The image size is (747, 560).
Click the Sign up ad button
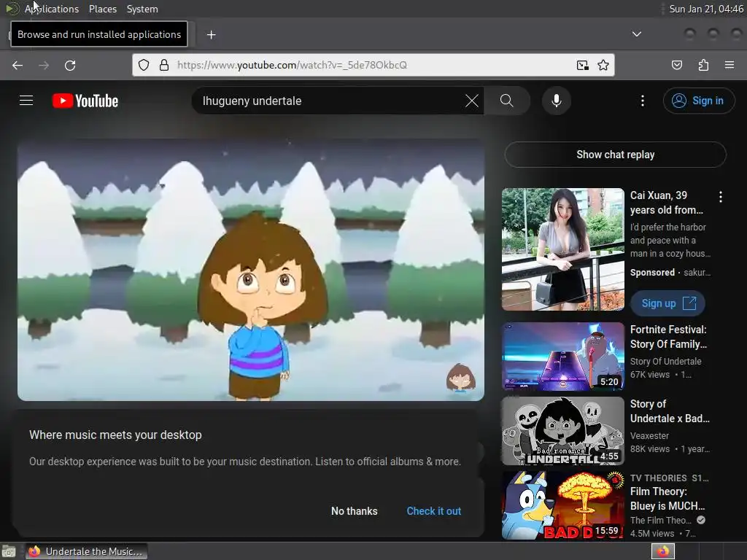[667, 303]
